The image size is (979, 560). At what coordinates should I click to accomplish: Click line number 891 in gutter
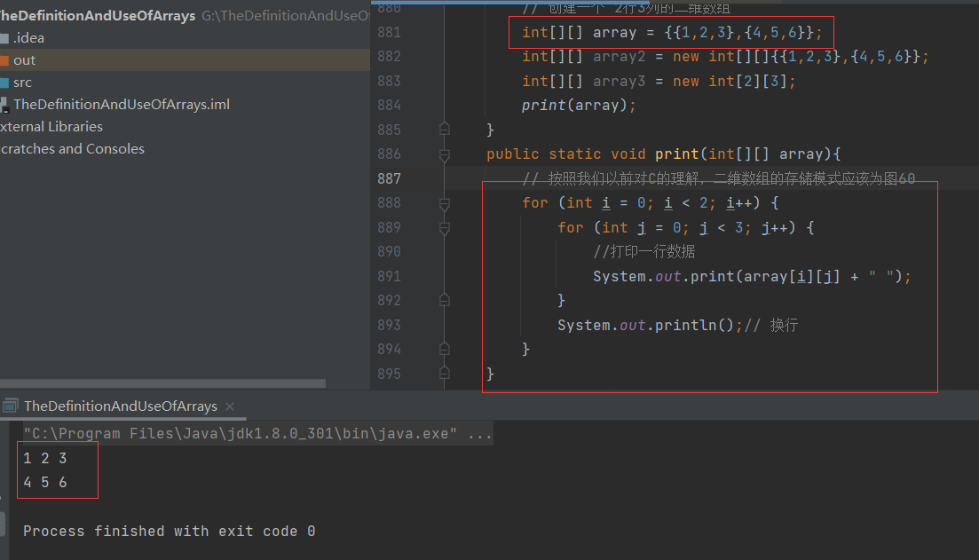pos(389,276)
